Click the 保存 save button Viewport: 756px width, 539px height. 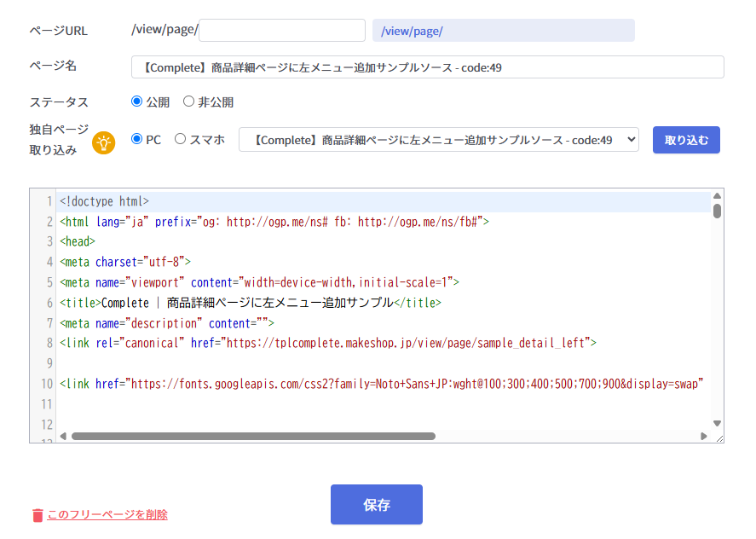(377, 504)
